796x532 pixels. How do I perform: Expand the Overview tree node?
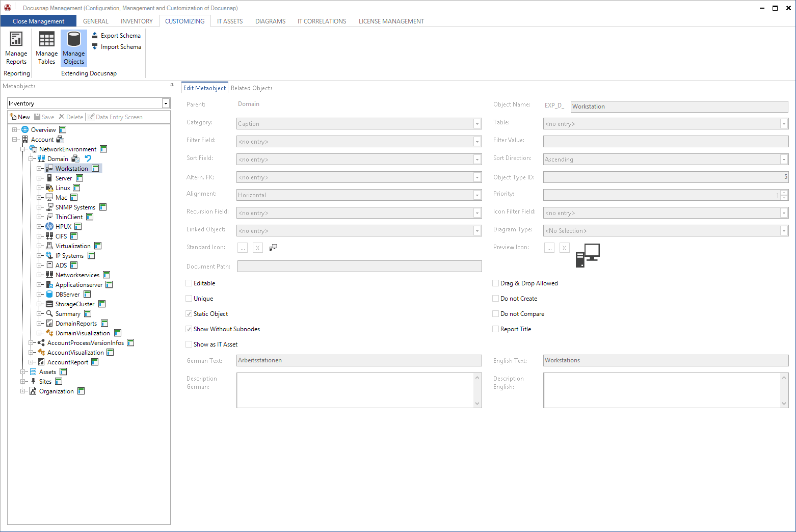click(15, 129)
